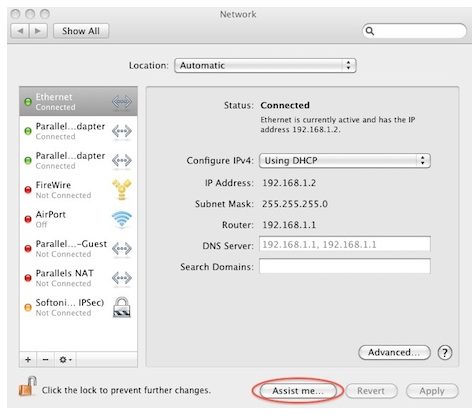Screen dimensions: 474x417
Task: Click the Parallel...-Guest arrows icon
Action: coord(122,248)
